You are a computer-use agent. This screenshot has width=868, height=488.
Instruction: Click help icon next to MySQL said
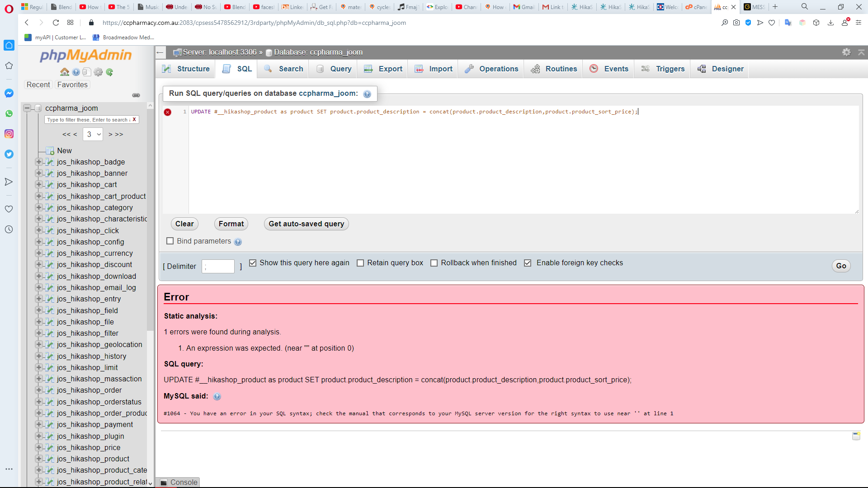(217, 397)
